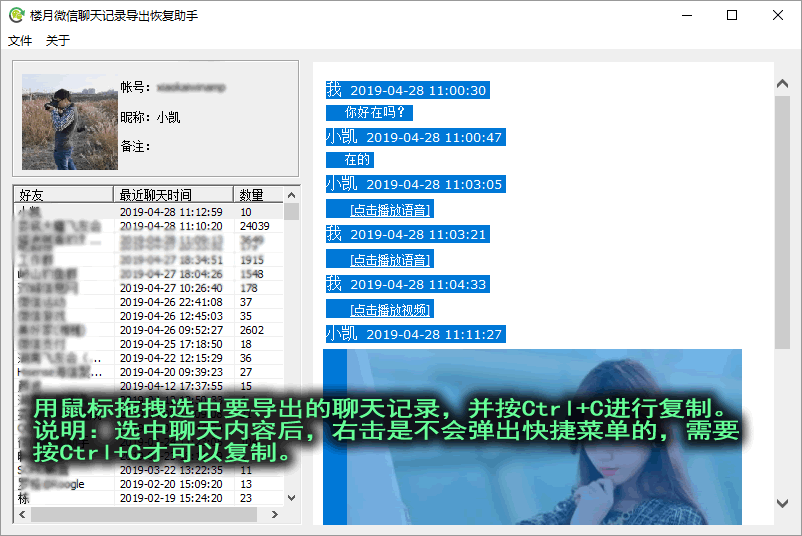Image resolution: width=802 pixels, height=536 pixels.
Task: Close the 楼月微信聊天记录导出恢复助手 window
Action: [x=777, y=15]
